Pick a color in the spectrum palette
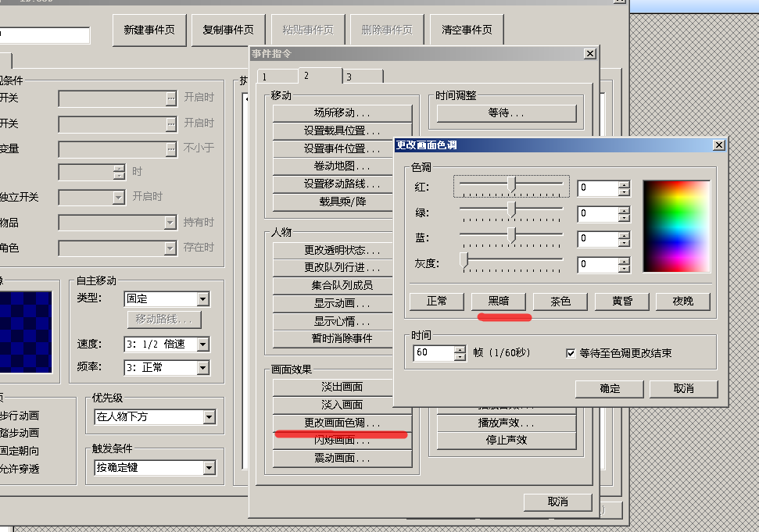759x532 pixels. (676, 227)
